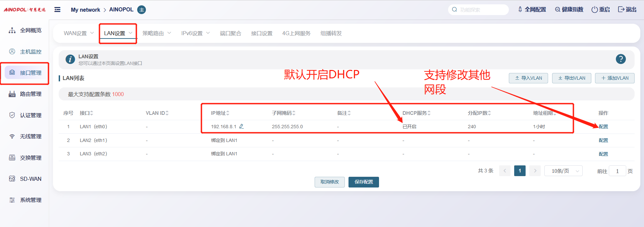This screenshot has width=644, height=227.
Task: Click the blue help question mark icon
Action: pyautogui.click(x=621, y=59)
